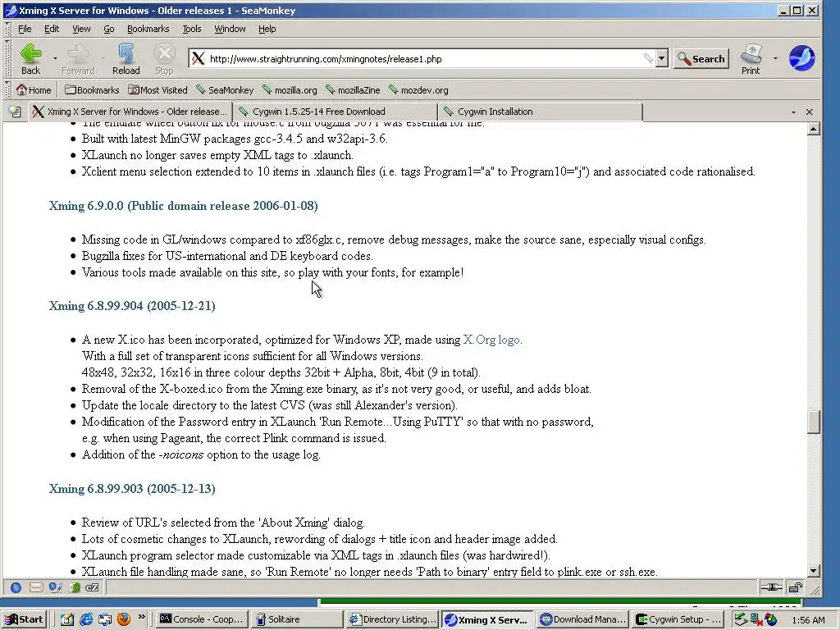This screenshot has width=840, height=630.
Task: Open the tab list dropdown arrow
Action: point(793,112)
